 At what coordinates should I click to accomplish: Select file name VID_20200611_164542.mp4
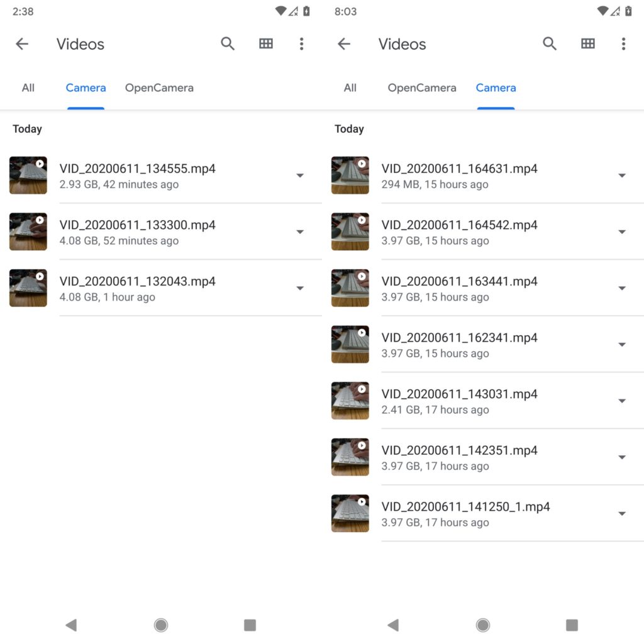[x=459, y=225]
